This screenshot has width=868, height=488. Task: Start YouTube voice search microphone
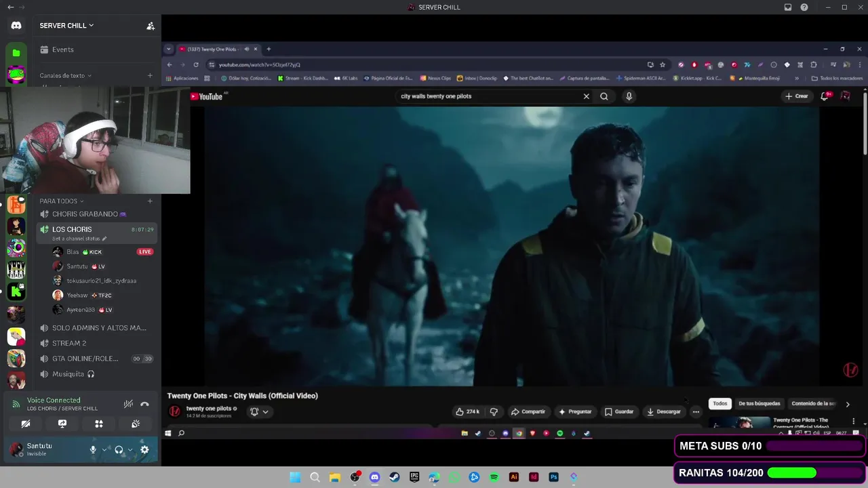click(629, 96)
